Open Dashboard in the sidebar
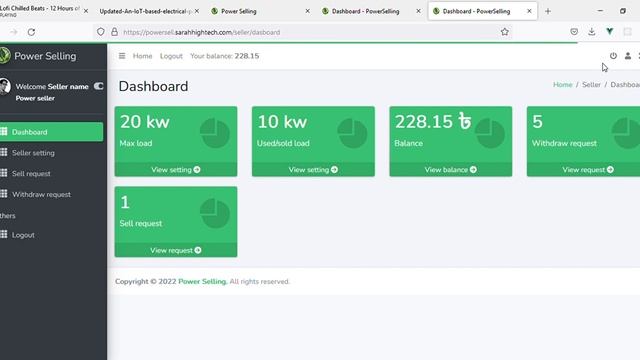The height and width of the screenshot is (360, 640). [x=51, y=132]
